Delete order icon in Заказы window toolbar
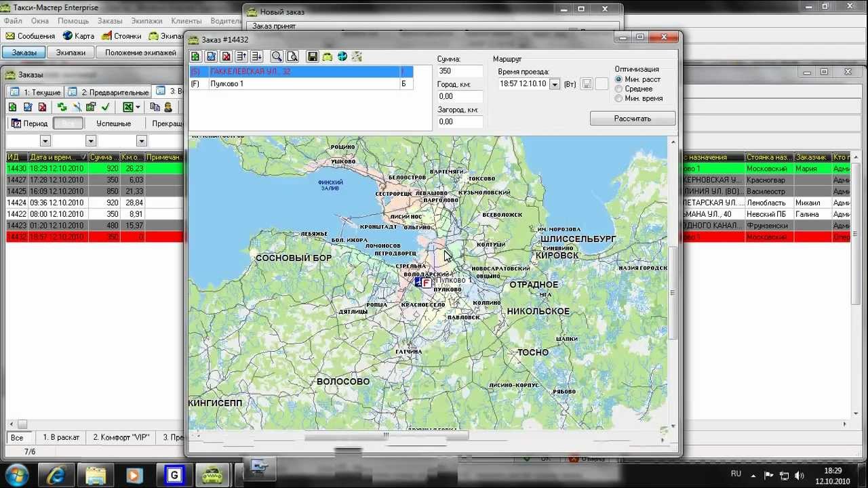 pyautogui.click(x=43, y=107)
